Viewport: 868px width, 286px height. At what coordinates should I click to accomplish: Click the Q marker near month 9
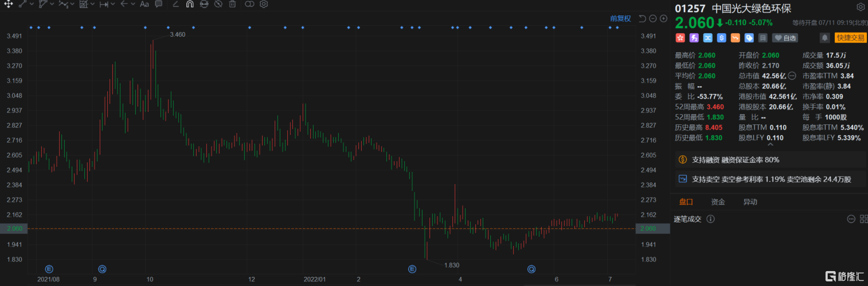[x=102, y=268]
